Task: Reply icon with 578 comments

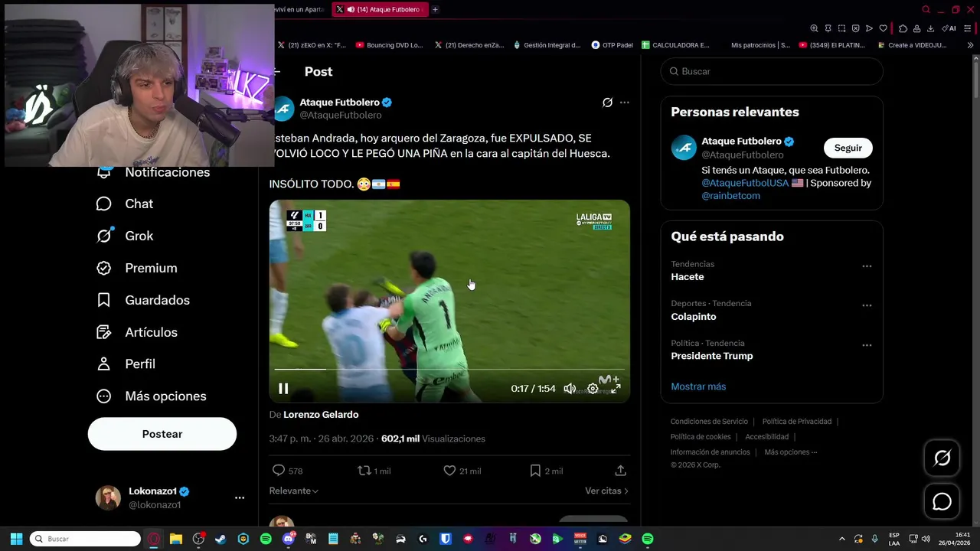Action: 279,471
